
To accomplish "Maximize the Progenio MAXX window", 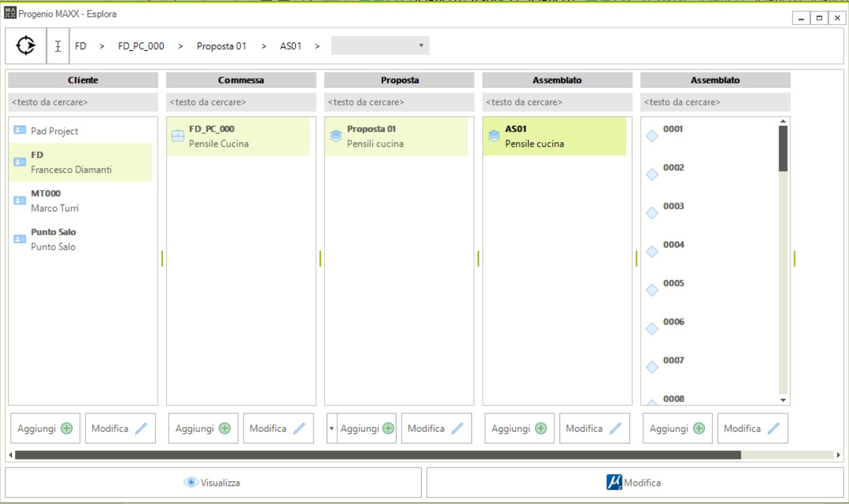I will (x=819, y=18).
